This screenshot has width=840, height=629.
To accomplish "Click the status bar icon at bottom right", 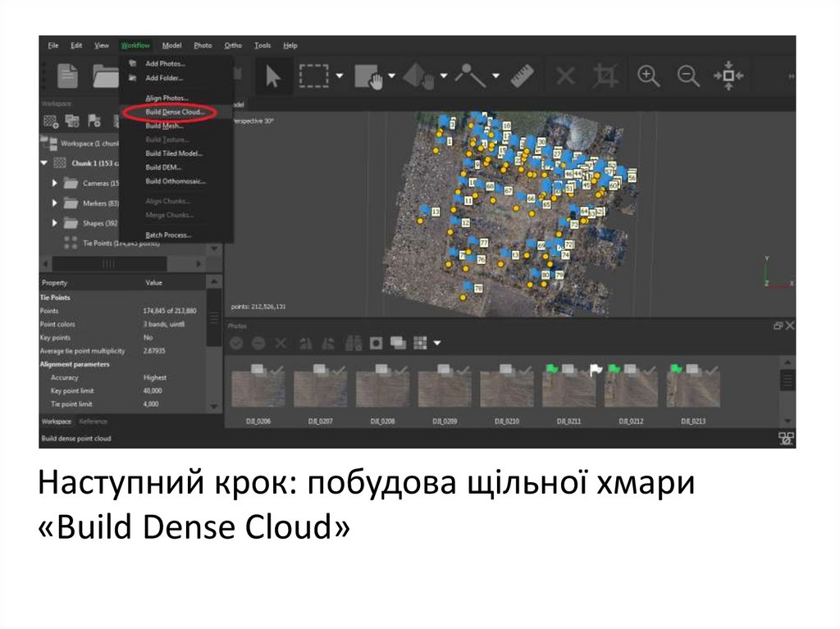I will click(786, 438).
